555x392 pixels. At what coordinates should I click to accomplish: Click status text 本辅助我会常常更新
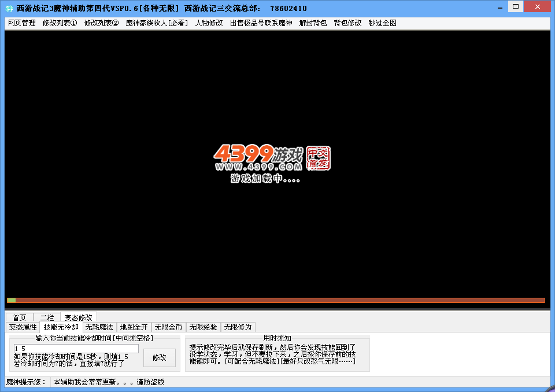tap(109, 382)
